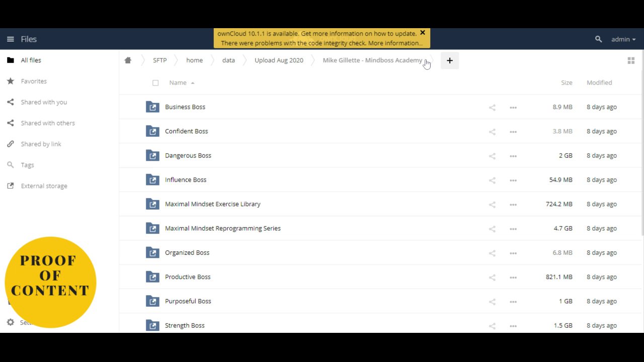Open more actions for Influence Boss
The height and width of the screenshot is (362, 644).
(513, 180)
